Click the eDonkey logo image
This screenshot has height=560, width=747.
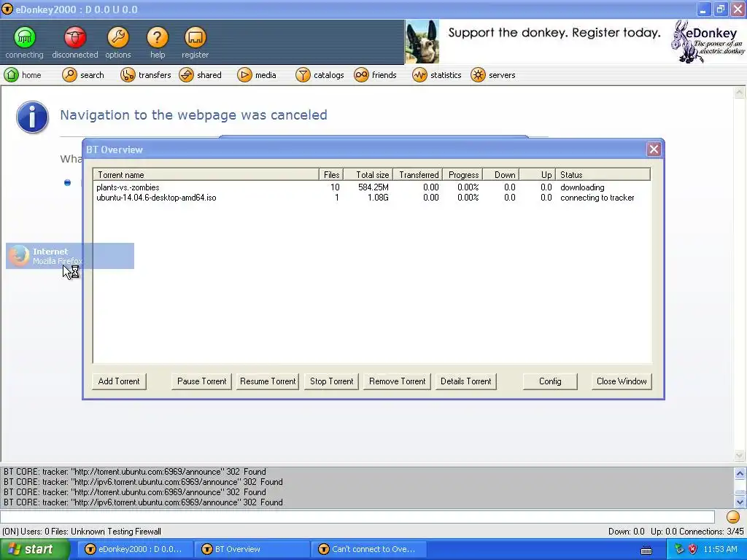click(x=708, y=42)
